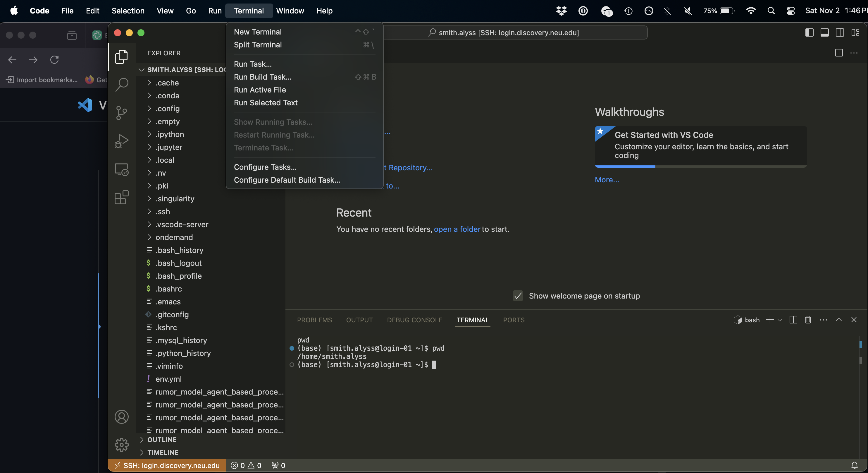Image resolution: width=868 pixels, height=473 pixels.
Task: Open the Run and Debug view
Action: point(121,141)
